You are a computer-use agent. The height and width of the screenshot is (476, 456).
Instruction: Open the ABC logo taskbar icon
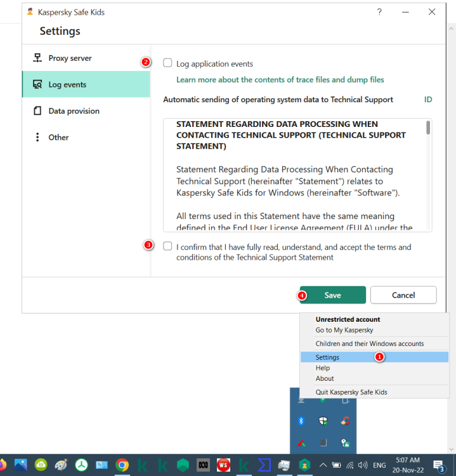click(x=204, y=465)
